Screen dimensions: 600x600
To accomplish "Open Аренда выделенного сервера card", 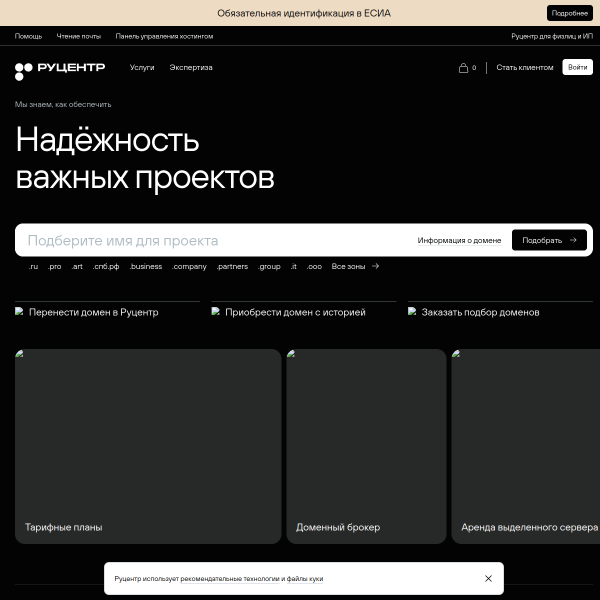I will [x=526, y=446].
